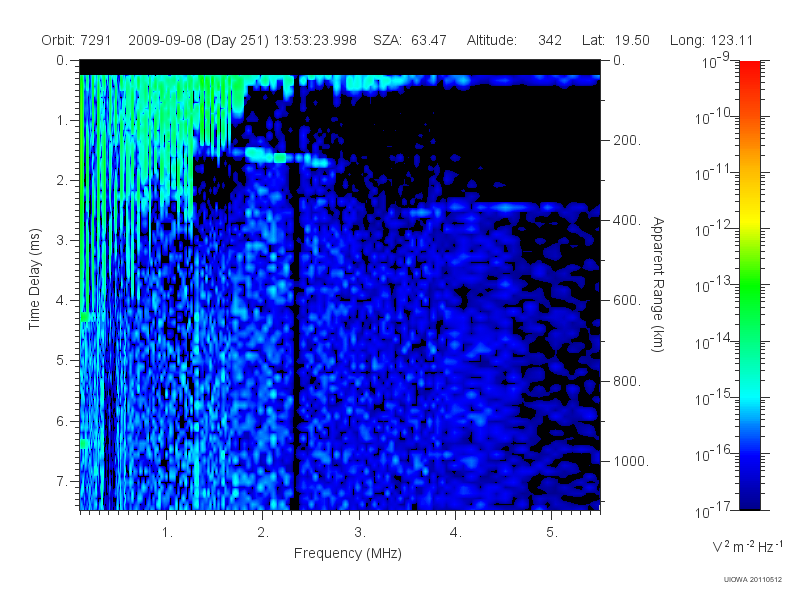Click time delay tick label '5.'

(62, 361)
